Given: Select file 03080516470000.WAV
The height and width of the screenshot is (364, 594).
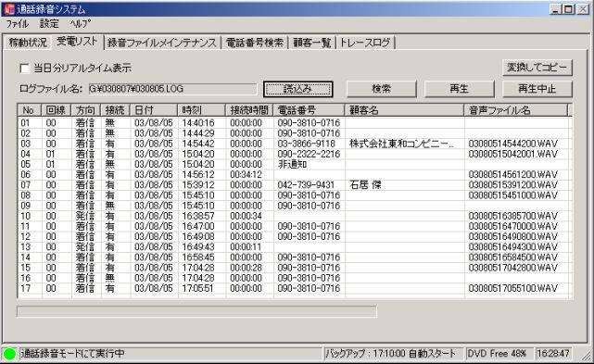Looking at the screenshot, I should tap(513, 227).
